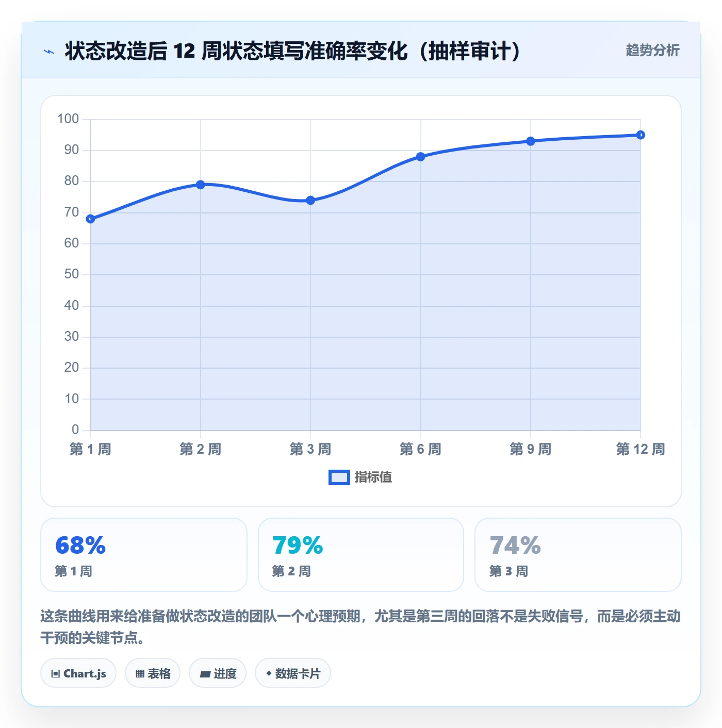Click the diamond icon in the 数据卡片 chip
Screen dimensions: 722x728
[x=269, y=673]
